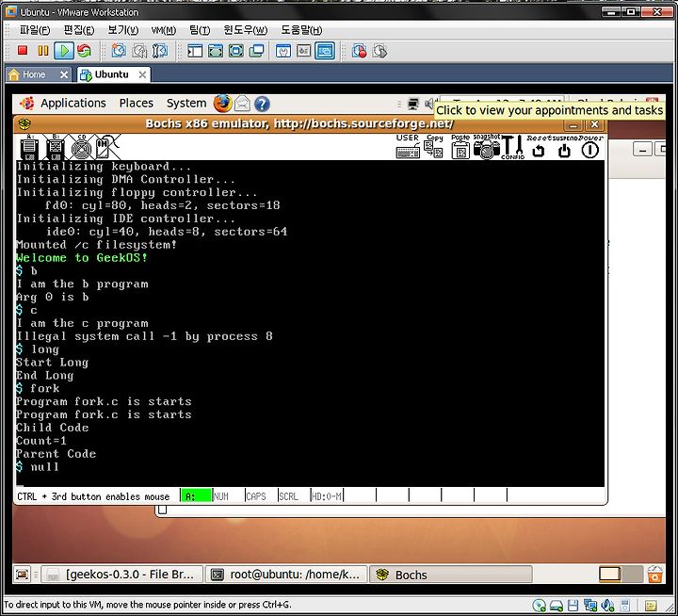Launch Firefox from the GNOME panel

(222, 104)
